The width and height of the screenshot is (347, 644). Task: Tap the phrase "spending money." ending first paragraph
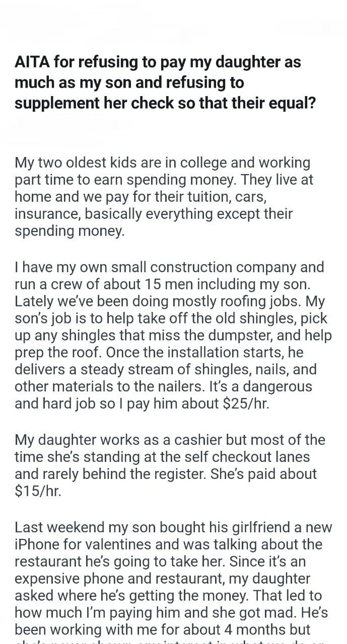[68, 232]
